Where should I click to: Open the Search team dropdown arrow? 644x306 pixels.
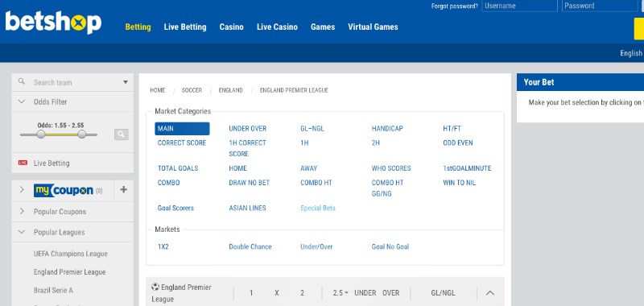coord(126,82)
